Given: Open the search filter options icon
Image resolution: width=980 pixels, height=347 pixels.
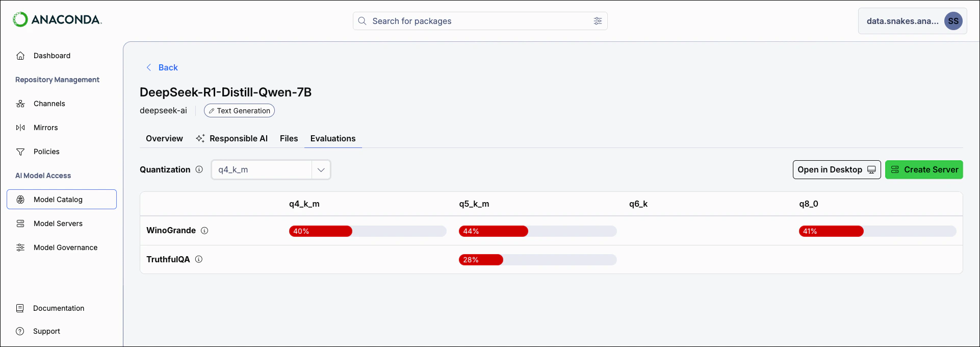Looking at the screenshot, I should tap(598, 21).
